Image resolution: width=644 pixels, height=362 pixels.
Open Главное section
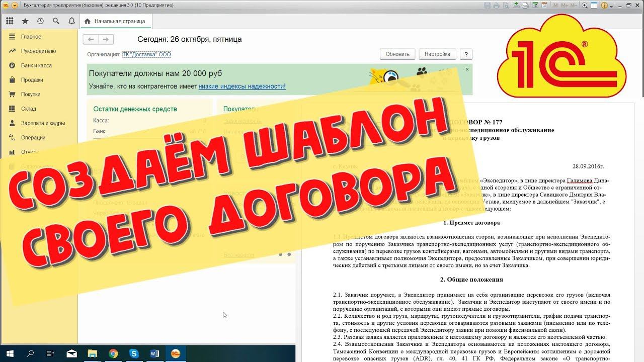coord(31,37)
